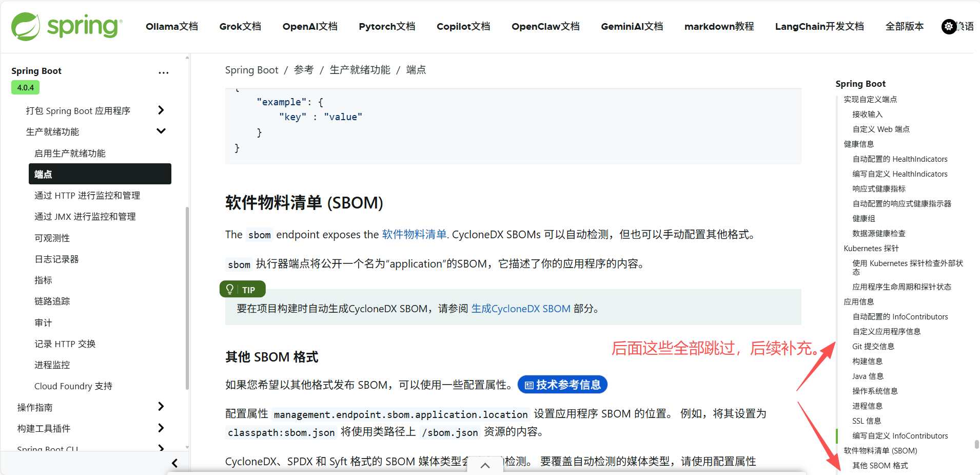Jump to 数据源健康检查 in outline
The width and height of the screenshot is (980, 475).
(x=879, y=233)
